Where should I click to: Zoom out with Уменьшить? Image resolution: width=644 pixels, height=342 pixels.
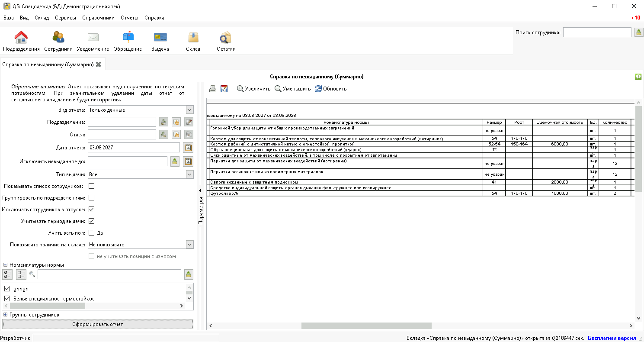click(293, 89)
